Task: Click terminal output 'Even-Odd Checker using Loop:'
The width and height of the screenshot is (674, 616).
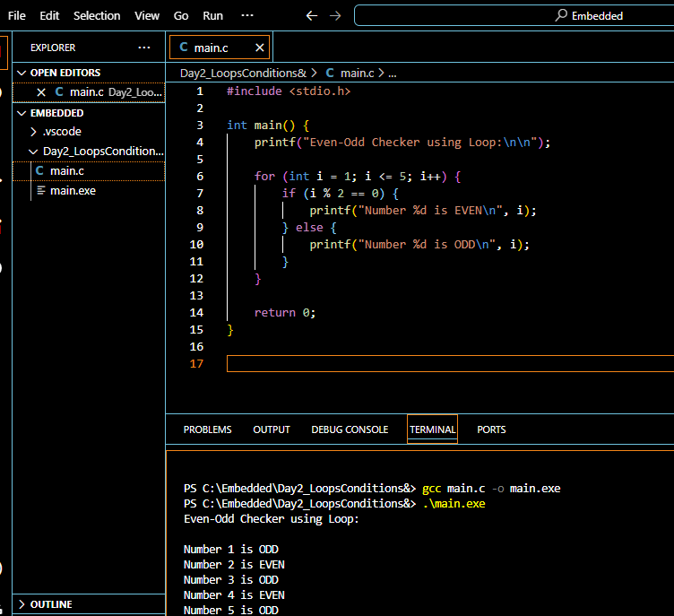Action: pos(272,519)
